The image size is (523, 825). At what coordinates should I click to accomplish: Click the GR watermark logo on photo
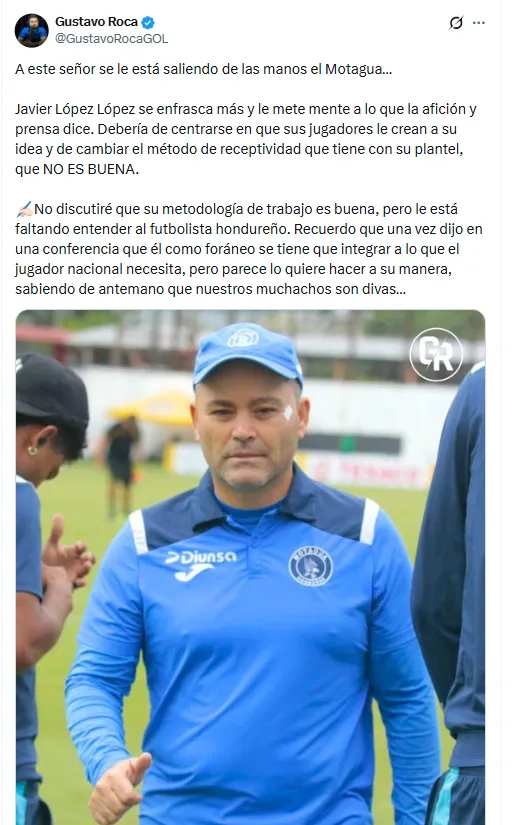click(436, 355)
